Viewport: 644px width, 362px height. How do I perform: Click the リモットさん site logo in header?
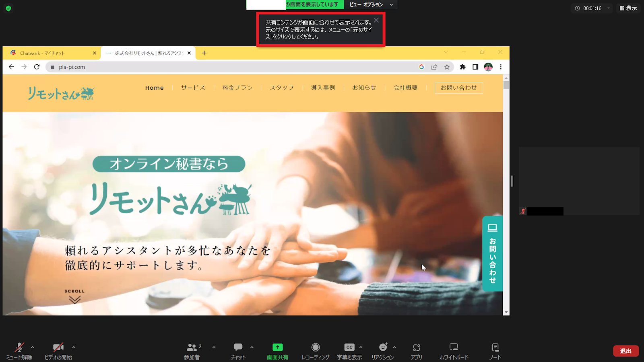(61, 93)
